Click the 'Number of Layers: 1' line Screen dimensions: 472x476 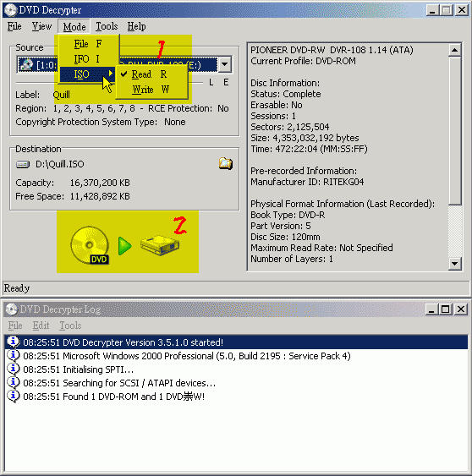pyautogui.click(x=292, y=259)
